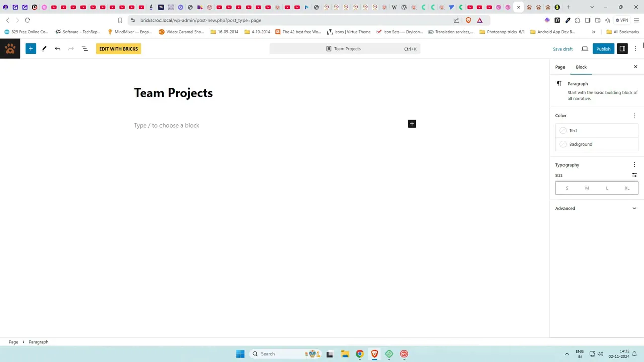
Task: Click the Undo arrow icon
Action: pyautogui.click(x=58, y=49)
